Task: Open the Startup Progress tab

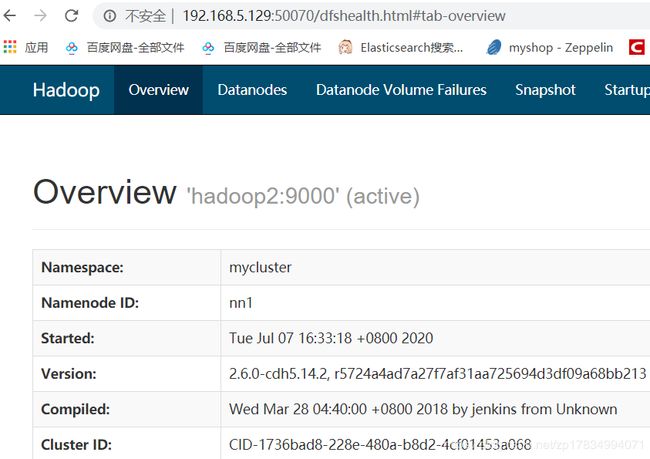Action: tap(627, 90)
